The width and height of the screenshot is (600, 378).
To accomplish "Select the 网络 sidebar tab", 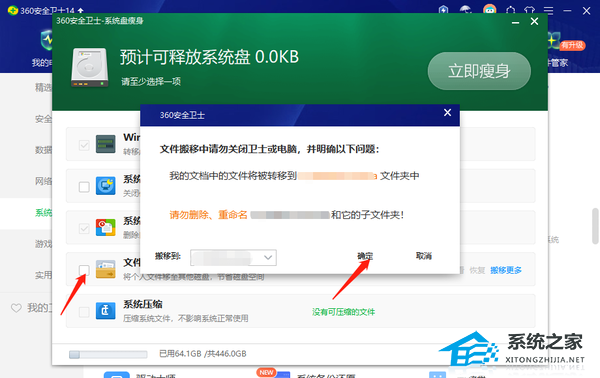I will click(x=43, y=181).
